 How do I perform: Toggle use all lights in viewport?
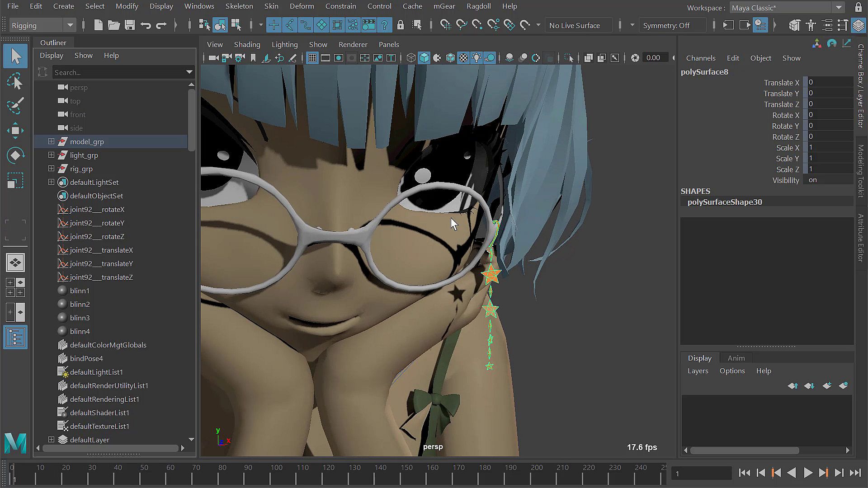[476, 58]
